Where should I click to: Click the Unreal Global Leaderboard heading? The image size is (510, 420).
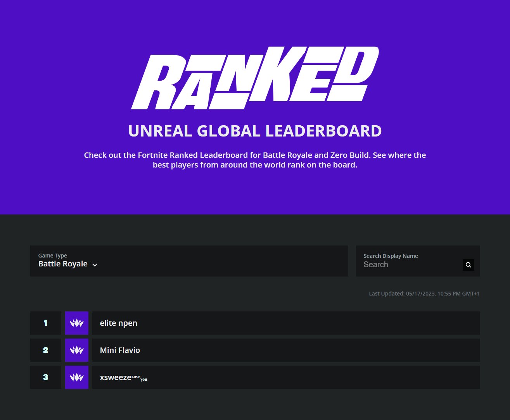click(255, 131)
